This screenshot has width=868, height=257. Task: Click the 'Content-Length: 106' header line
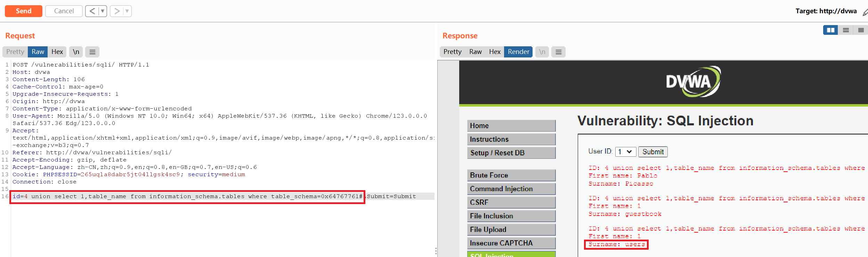click(49, 79)
